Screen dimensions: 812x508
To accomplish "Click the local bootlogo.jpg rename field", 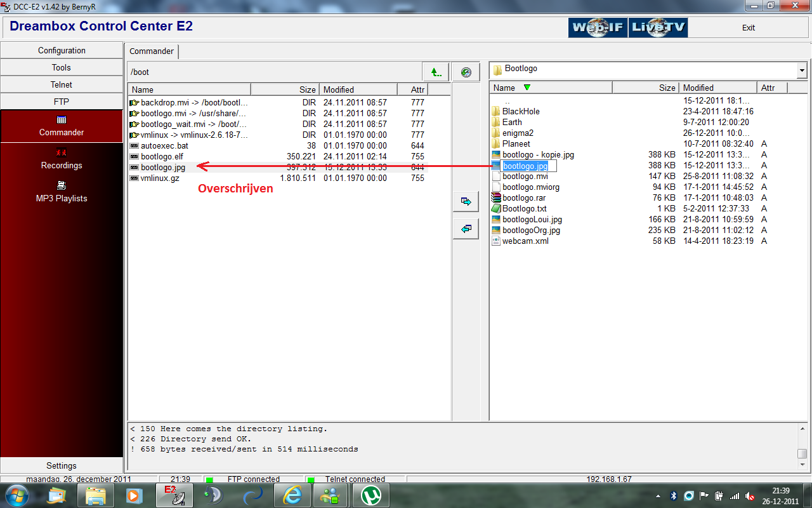I will (529, 166).
